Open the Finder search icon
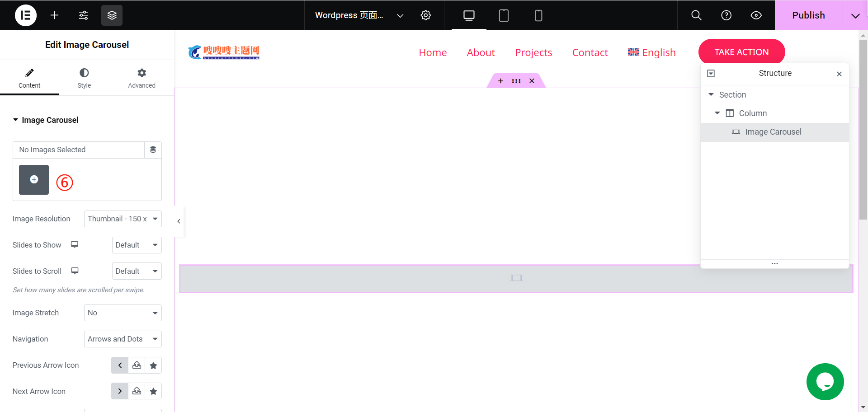 coord(696,15)
